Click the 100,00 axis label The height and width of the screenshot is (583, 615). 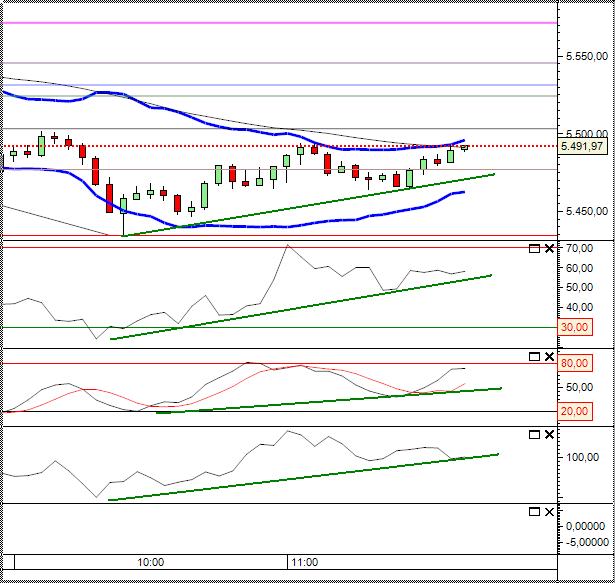tap(582, 457)
